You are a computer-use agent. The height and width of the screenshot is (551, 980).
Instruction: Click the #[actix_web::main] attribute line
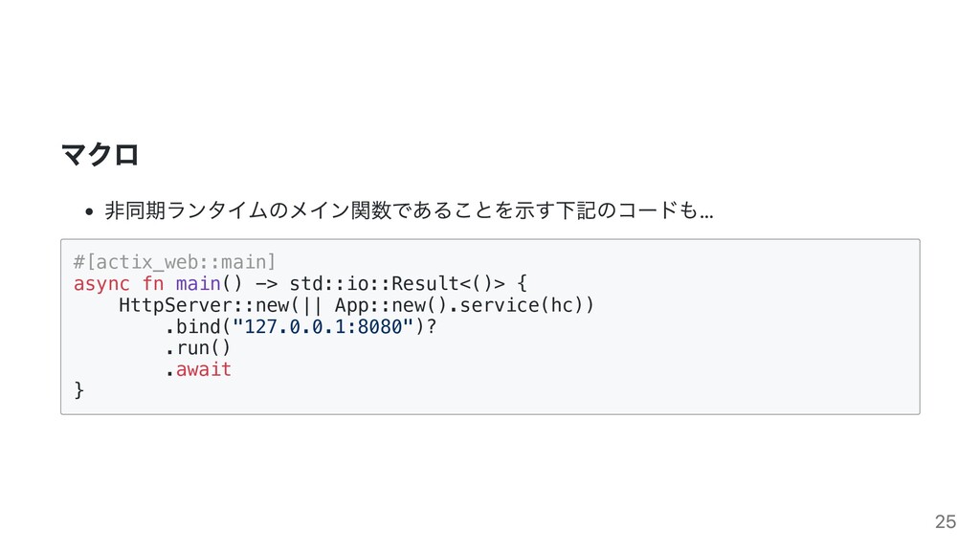(174, 262)
